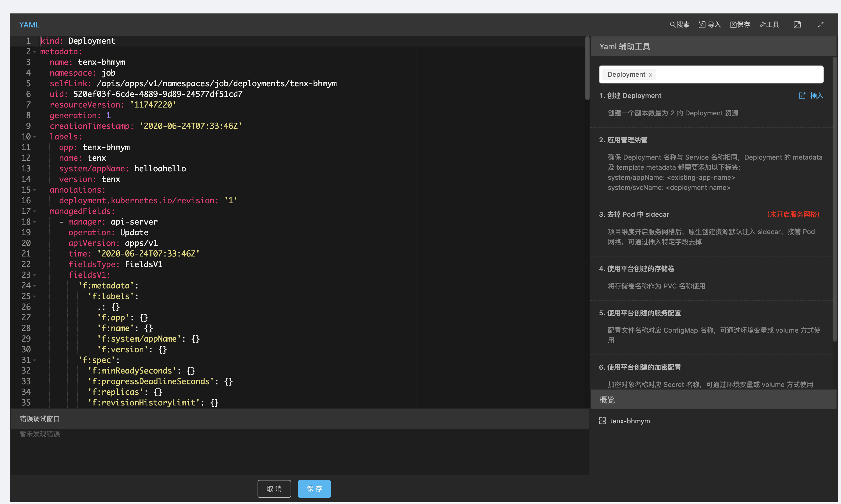This screenshot has height=504, width=841.
Task: Click the YAML tab title
Action: pos(29,25)
